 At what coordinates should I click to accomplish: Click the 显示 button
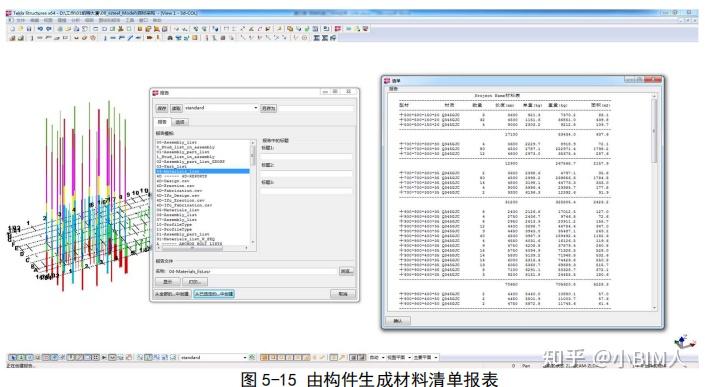[168, 282]
